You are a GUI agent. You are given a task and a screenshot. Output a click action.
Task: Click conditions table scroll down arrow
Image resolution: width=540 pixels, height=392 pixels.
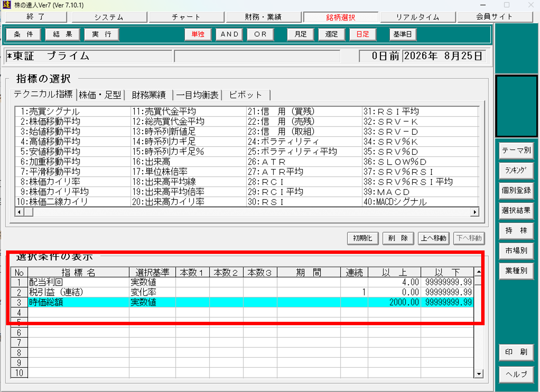pyautogui.click(x=478, y=374)
